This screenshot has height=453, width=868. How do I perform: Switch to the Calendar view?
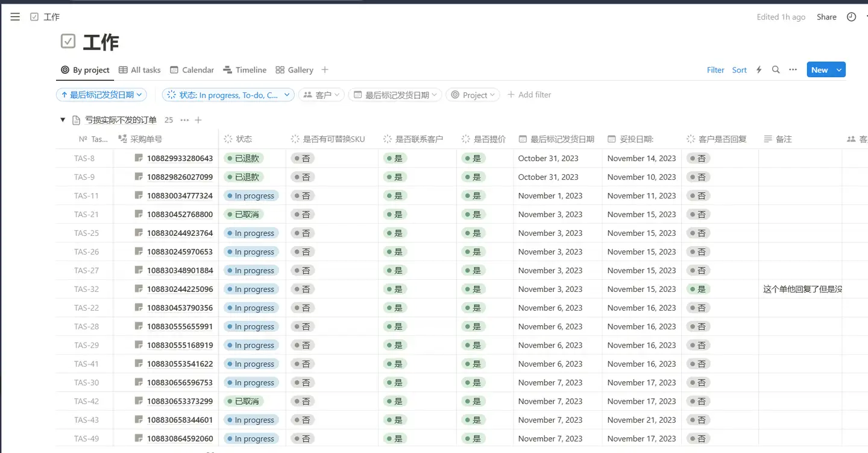(x=192, y=70)
